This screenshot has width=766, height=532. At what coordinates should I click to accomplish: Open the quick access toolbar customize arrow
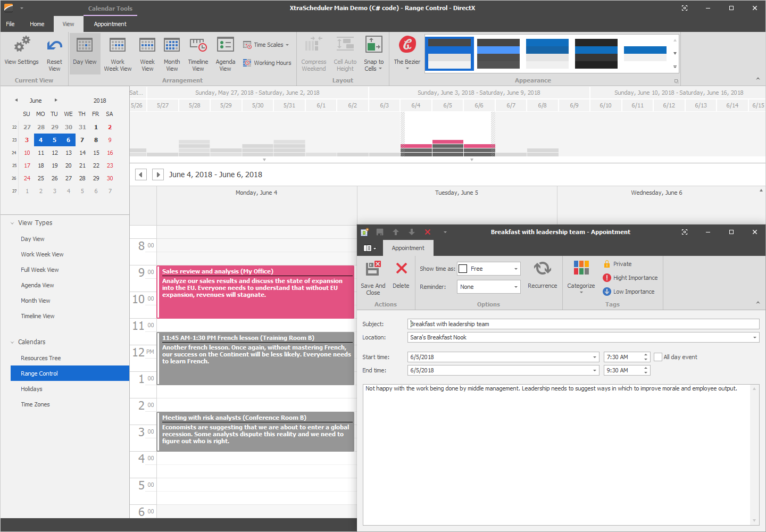[x=445, y=232]
